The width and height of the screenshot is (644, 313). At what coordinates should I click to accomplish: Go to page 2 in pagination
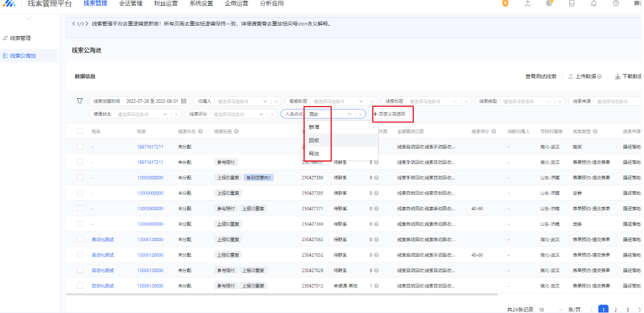[x=616, y=309]
